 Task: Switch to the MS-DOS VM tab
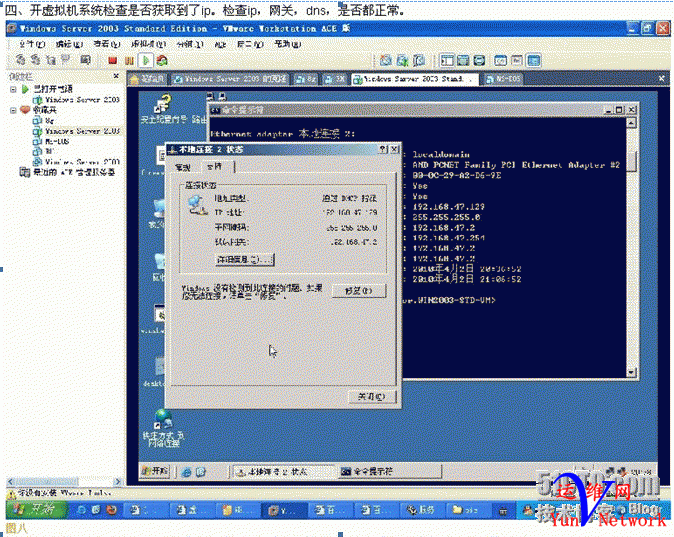tap(504, 79)
